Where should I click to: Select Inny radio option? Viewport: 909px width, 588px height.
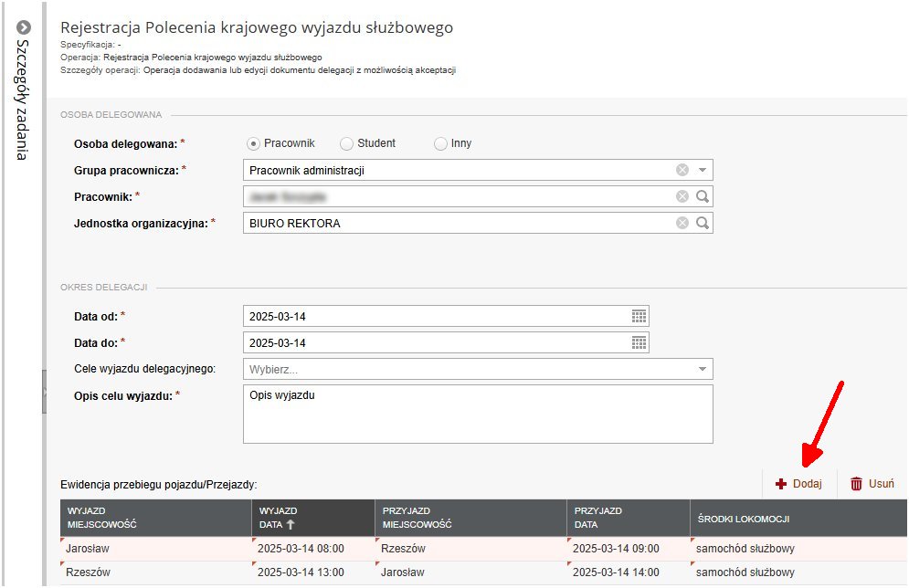tap(440, 143)
